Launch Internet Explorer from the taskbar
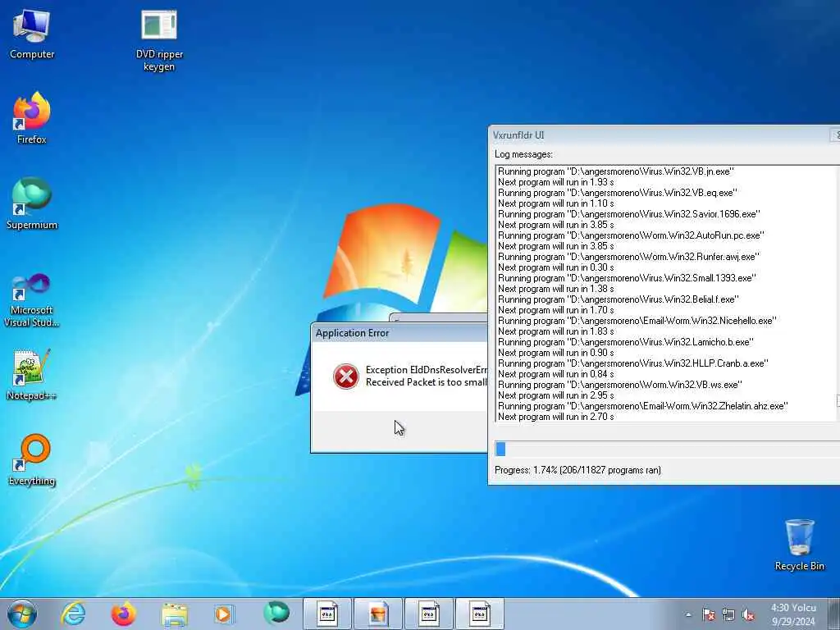The height and width of the screenshot is (630, 840). tap(73, 614)
